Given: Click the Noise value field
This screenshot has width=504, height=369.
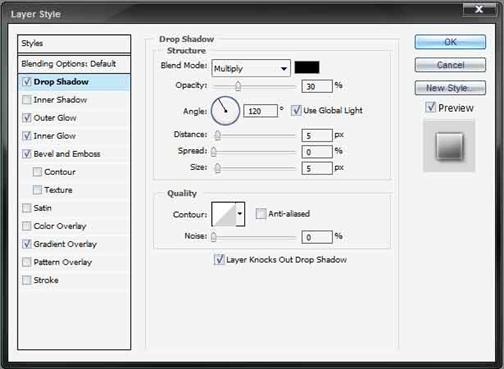Looking at the screenshot, I should point(317,237).
